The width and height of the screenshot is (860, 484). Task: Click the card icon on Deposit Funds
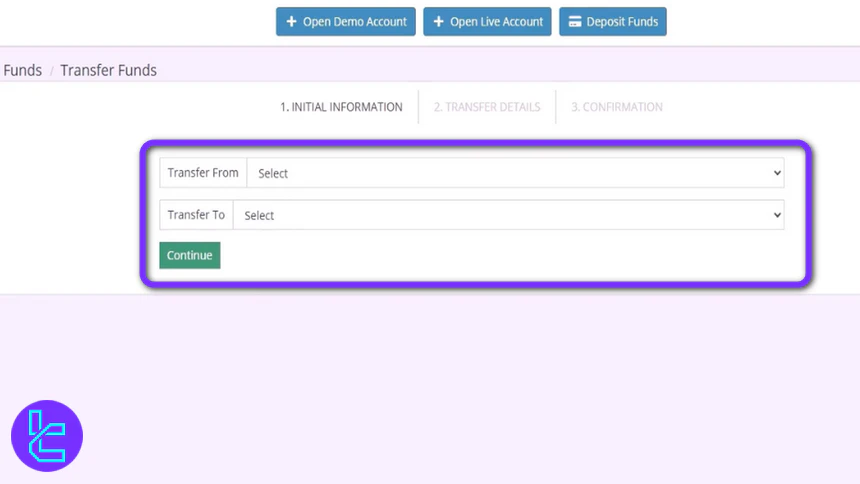click(575, 22)
